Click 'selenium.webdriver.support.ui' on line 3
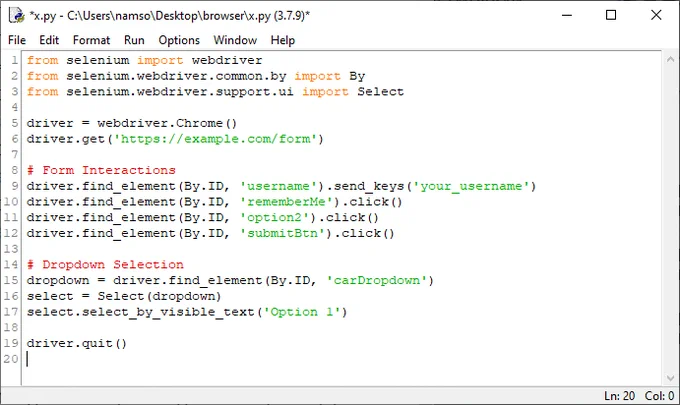 pos(180,92)
